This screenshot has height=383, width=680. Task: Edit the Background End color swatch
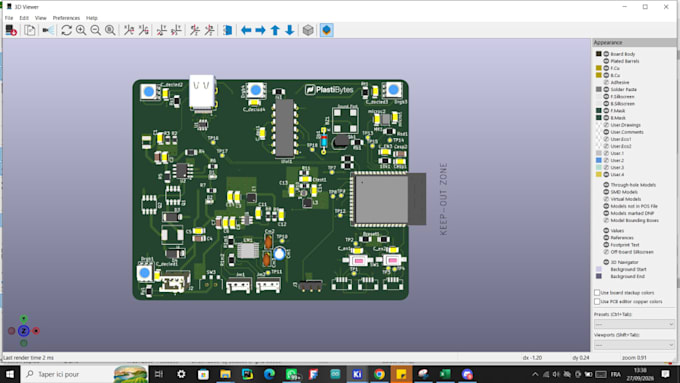(598, 276)
